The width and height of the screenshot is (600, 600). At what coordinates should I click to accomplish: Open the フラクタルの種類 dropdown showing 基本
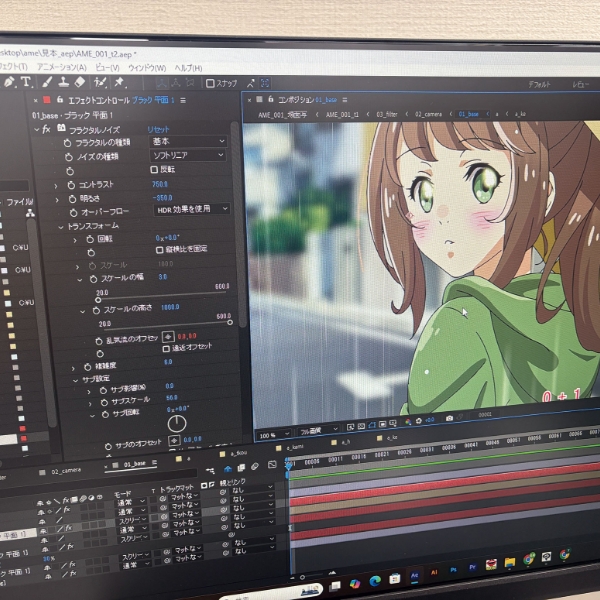point(188,142)
